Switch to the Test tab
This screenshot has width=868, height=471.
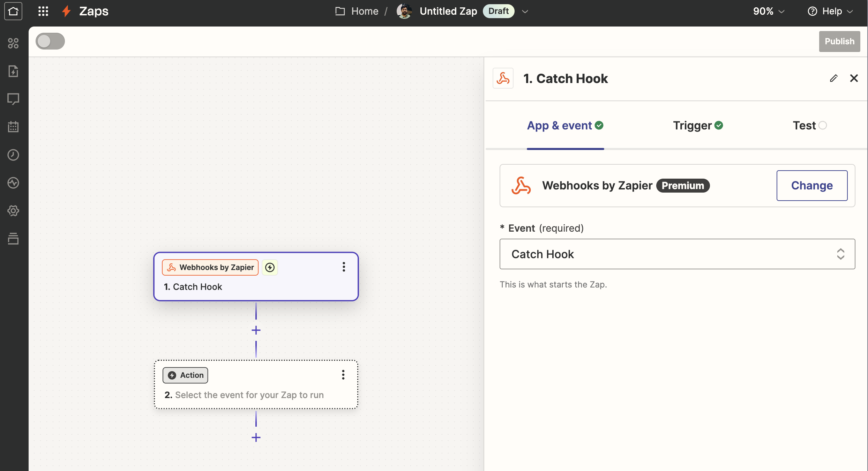coord(809,126)
